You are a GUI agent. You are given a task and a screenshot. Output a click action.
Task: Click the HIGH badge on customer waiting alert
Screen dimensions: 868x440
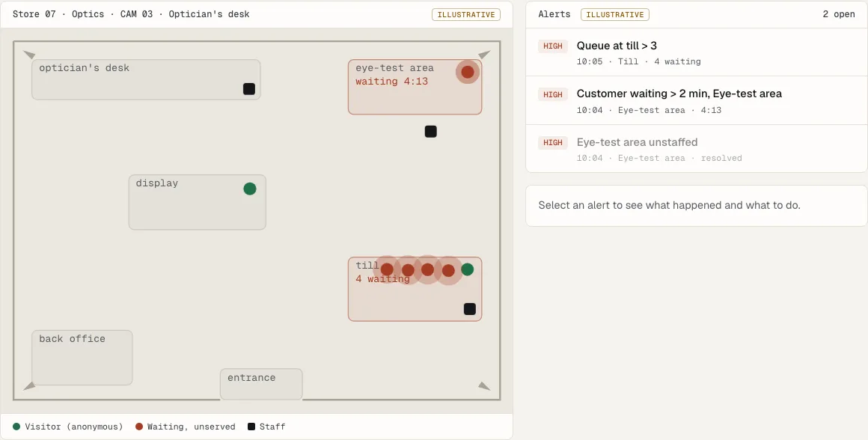tap(552, 94)
